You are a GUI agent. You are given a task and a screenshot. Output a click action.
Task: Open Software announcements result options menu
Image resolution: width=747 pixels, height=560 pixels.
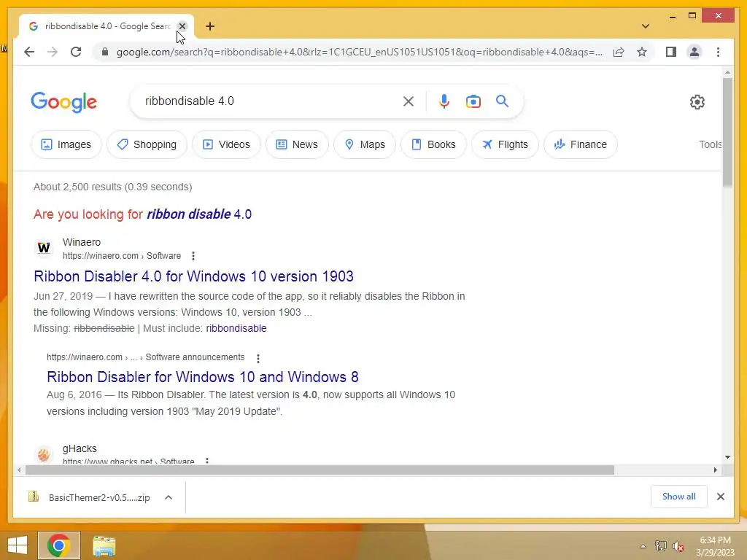point(258,357)
